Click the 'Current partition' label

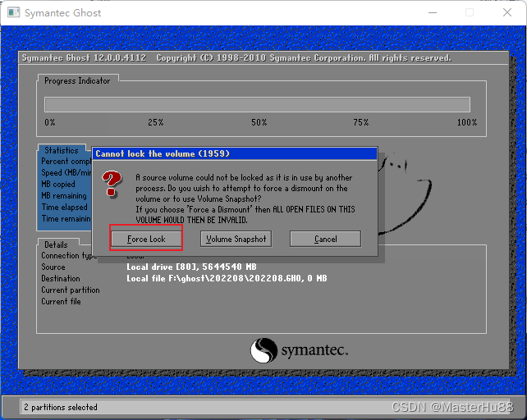pos(71,290)
